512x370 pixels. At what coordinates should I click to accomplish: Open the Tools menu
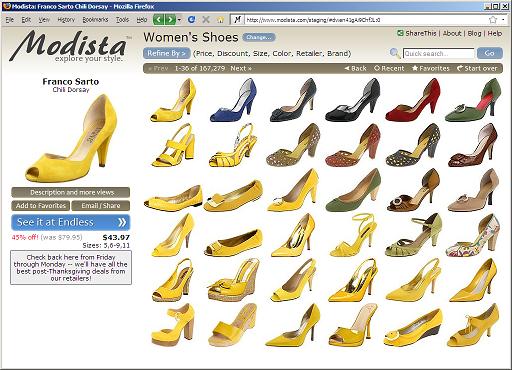click(x=122, y=20)
